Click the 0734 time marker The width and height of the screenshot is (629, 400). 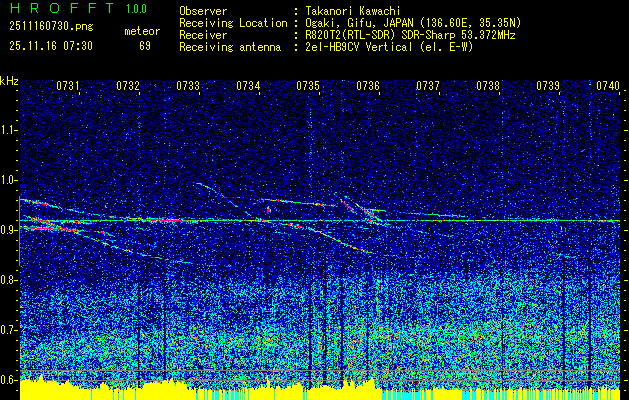click(248, 85)
